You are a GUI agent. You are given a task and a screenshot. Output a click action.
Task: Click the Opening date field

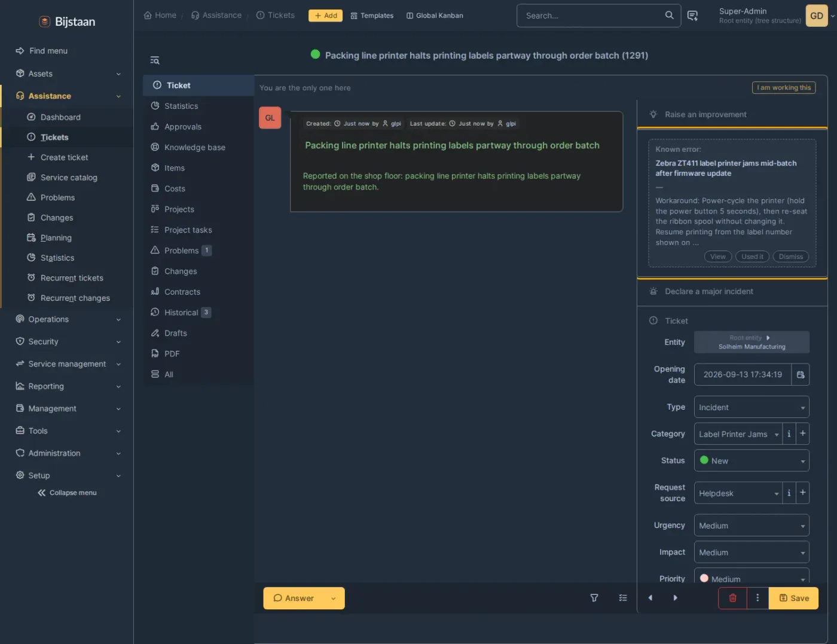tap(743, 374)
